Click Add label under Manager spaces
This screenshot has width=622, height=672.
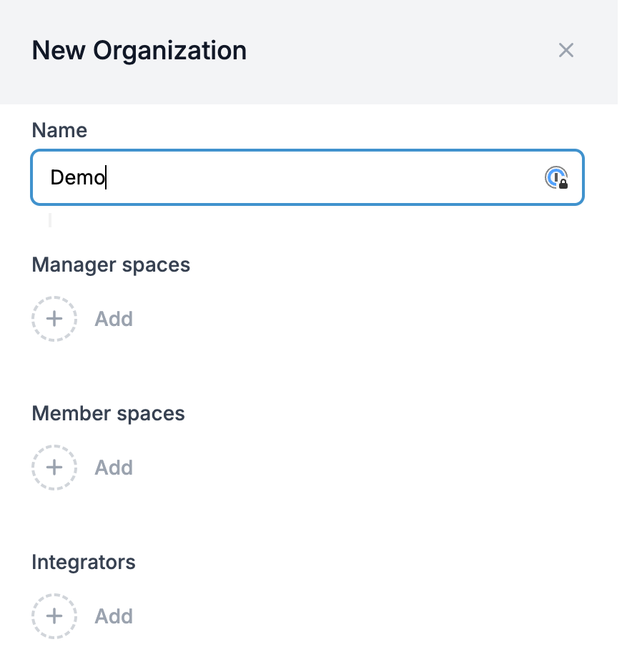(x=114, y=319)
